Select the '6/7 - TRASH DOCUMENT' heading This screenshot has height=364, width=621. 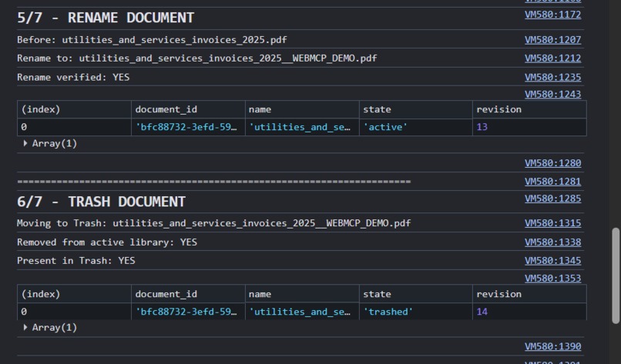coord(101,202)
